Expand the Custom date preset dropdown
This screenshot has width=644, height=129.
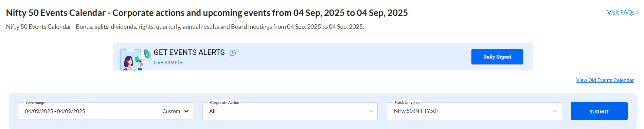[x=176, y=111]
